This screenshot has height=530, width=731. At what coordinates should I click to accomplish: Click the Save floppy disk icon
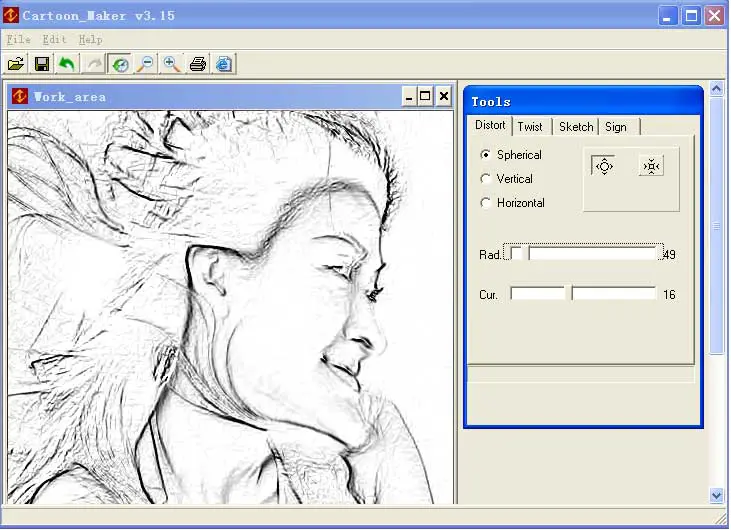tap(42, 64)
